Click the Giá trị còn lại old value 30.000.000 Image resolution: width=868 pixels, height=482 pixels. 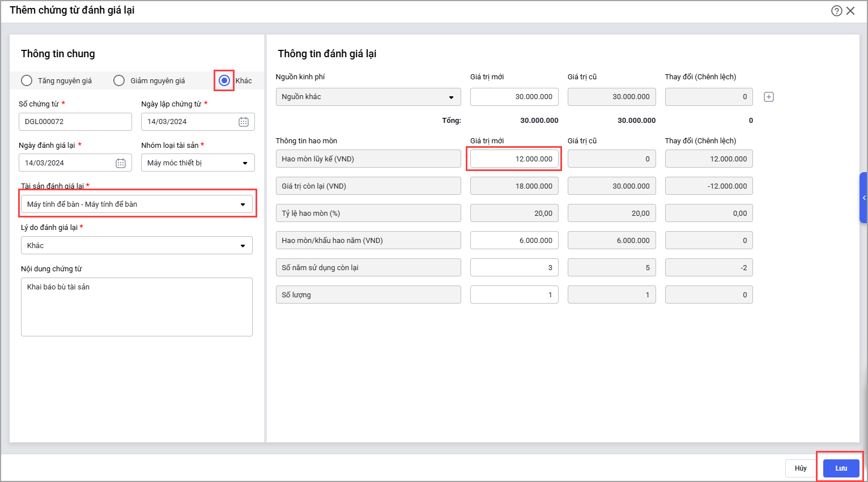click(x=612, y=186)
